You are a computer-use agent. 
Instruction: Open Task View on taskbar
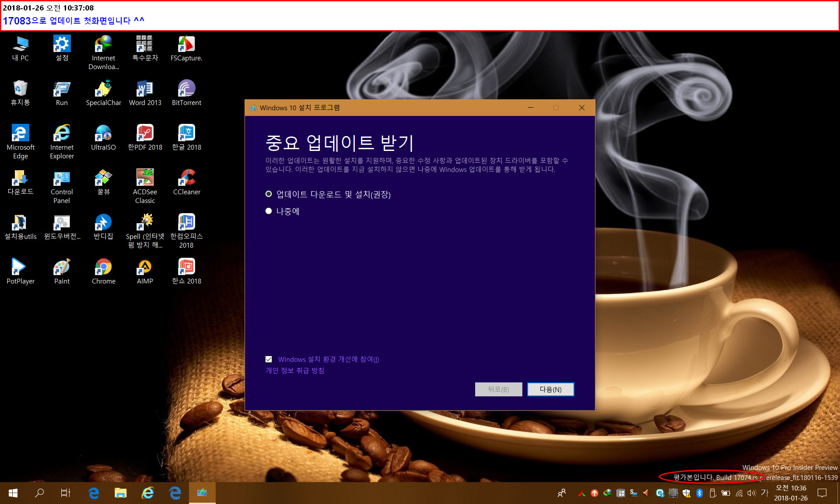pyautogui.click(x=66, y=493)
